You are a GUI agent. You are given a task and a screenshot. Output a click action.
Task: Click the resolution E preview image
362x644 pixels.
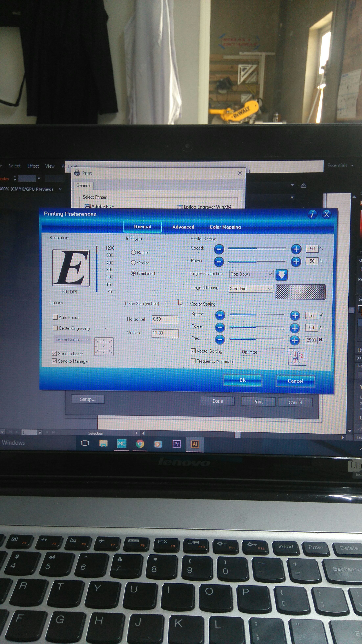(x=71, y=268)
